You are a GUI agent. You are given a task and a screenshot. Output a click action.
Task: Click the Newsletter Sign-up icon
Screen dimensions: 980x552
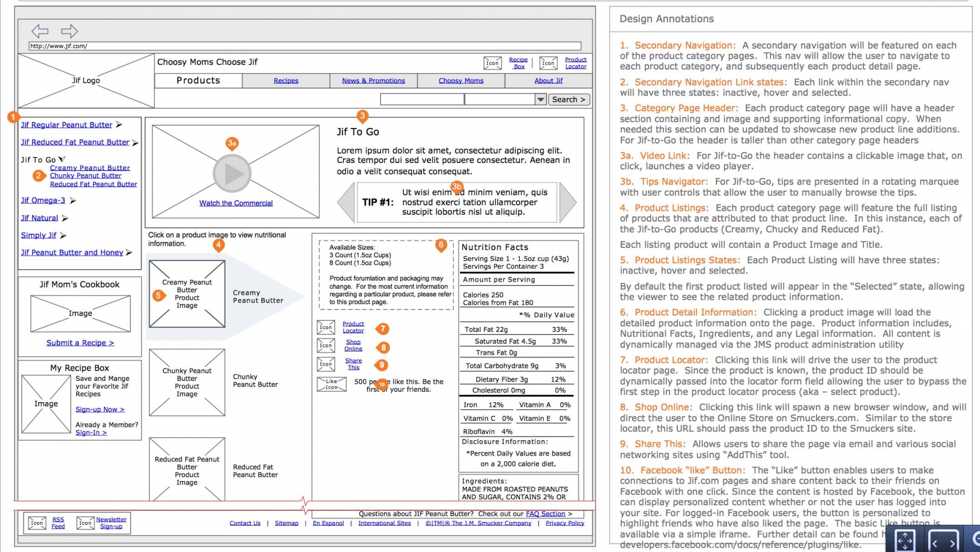[85, 523]
